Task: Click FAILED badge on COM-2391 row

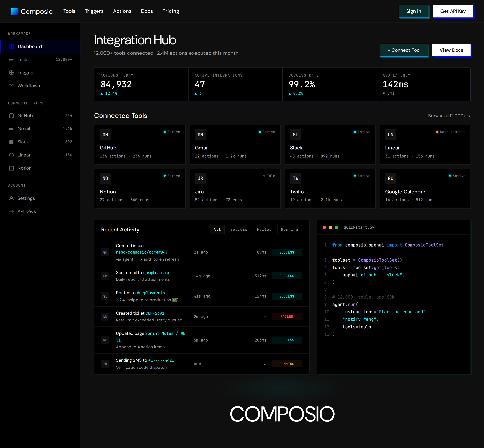Action: click(287, 317)
